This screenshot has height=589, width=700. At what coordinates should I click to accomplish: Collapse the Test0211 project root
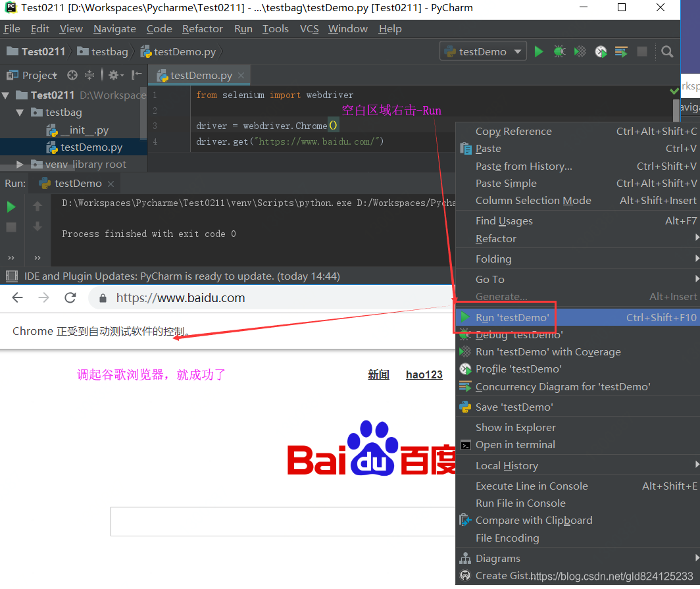pyautogui.click(x=6, y=95)
